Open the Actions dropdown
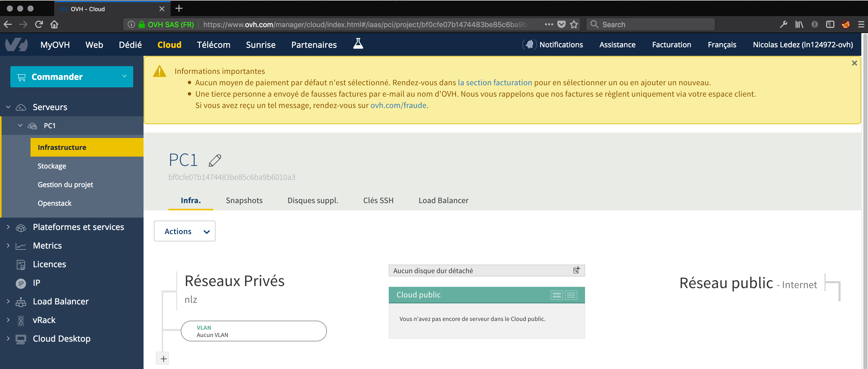The width and height of the screenshot is (868, 369). (x=184, y=231)
